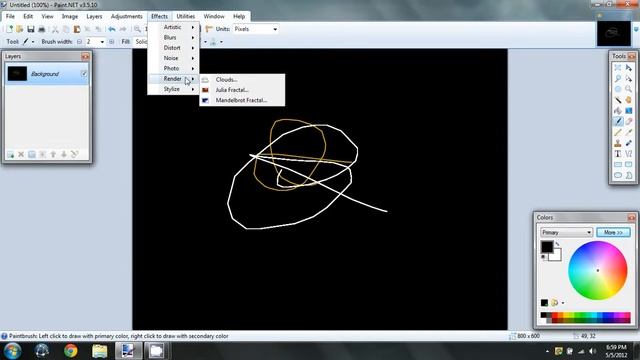
Task: Click the Open file toolbar icon
Action: point(20,29)
